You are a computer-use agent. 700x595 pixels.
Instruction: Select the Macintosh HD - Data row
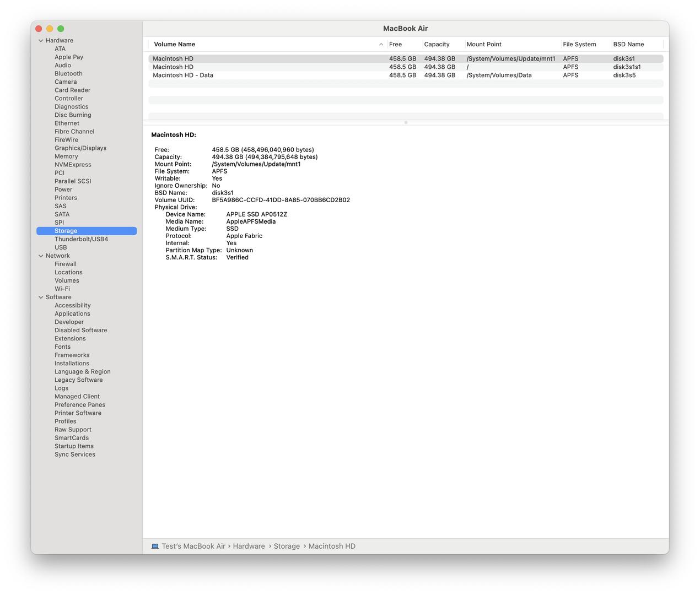(406, 75)
